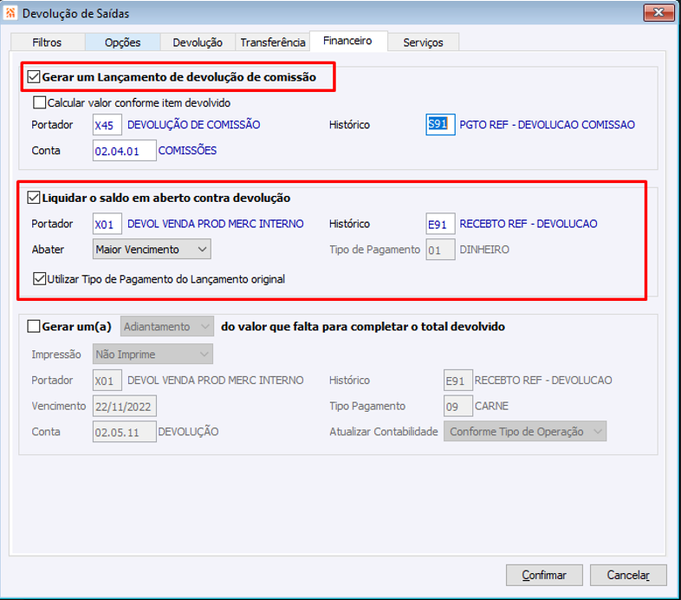
Task: Open the Adiantamento dropdown
Action: [167, 326]
